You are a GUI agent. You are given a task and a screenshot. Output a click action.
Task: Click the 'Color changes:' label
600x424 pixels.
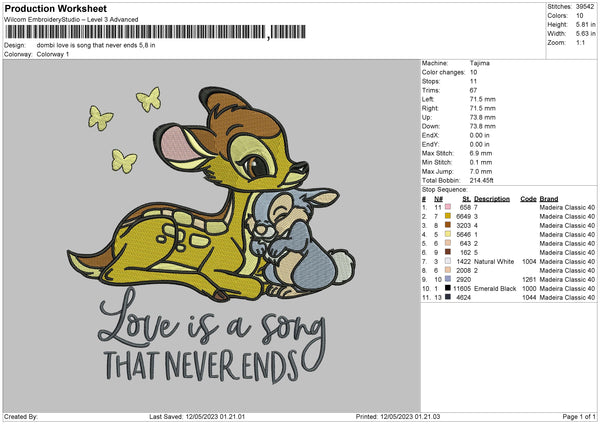point(443,72)
